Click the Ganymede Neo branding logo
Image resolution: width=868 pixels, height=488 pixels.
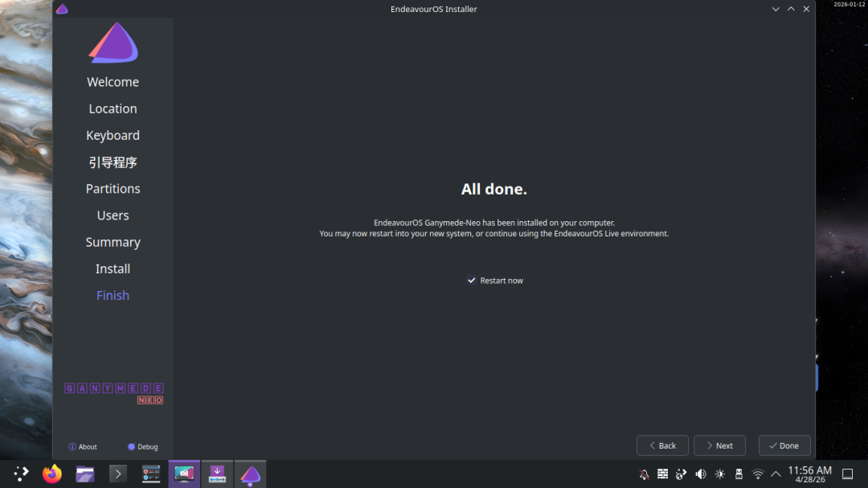114,394
